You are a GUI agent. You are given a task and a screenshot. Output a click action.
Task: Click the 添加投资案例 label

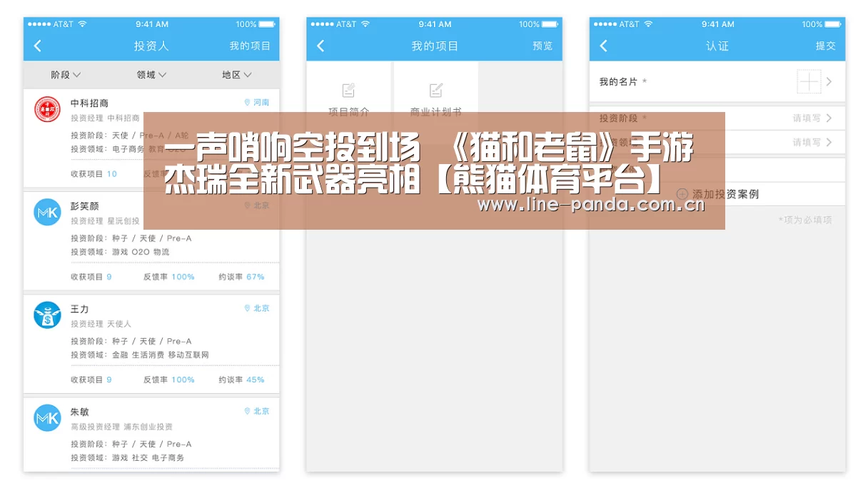tap(725, 194)
